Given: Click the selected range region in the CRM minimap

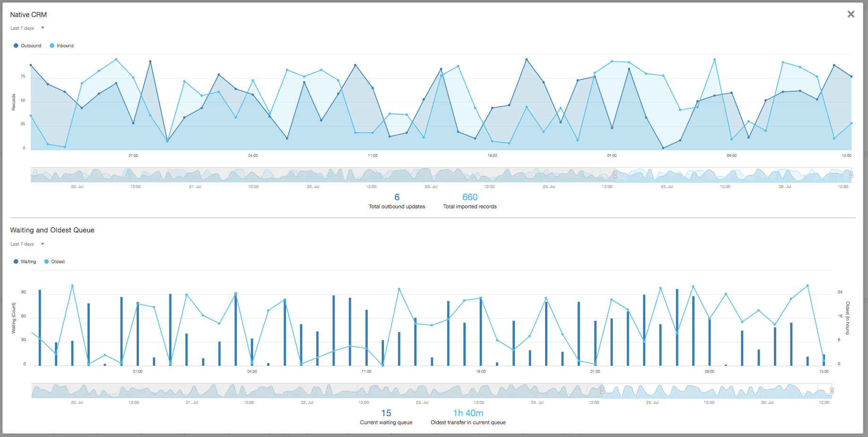Looking at the screenshot, I should (733, 174).
